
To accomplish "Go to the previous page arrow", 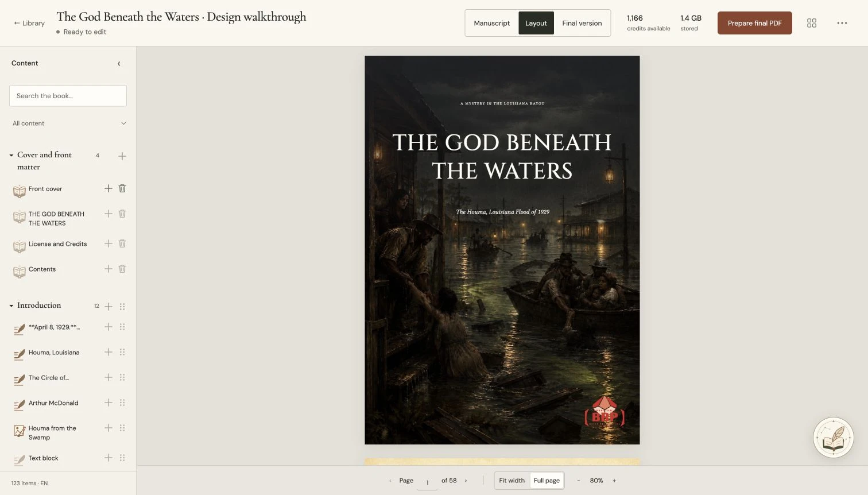I will (390, 481).
